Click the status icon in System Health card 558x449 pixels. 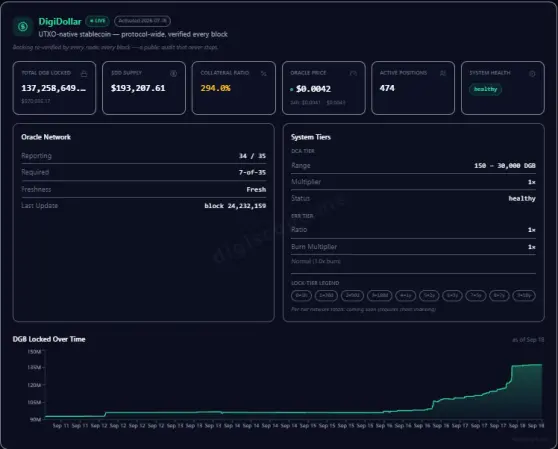(x=532, y=74)
